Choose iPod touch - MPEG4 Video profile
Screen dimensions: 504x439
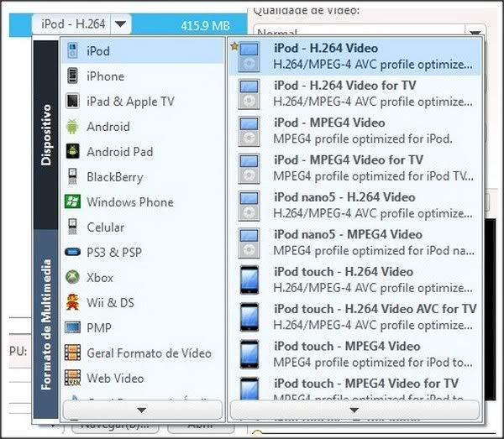[x=354, y=354]
